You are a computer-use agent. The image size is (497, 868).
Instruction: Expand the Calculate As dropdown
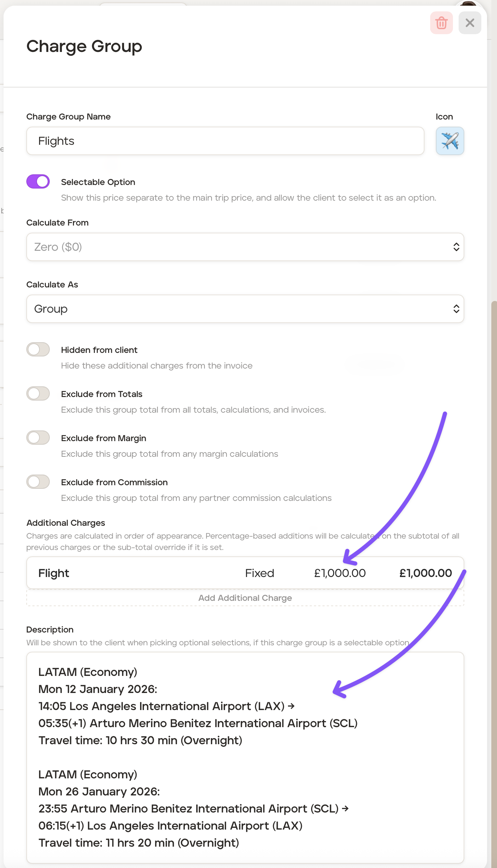point(245,309)
